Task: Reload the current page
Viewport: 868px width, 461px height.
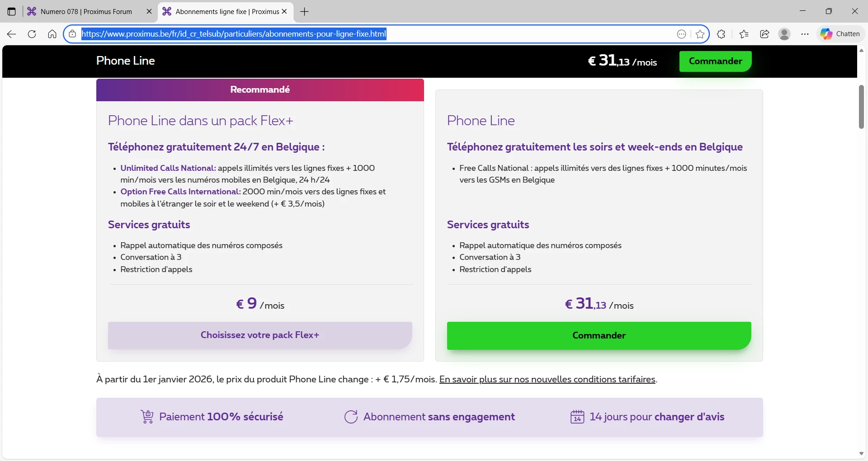Action: [x=32, y=34]
